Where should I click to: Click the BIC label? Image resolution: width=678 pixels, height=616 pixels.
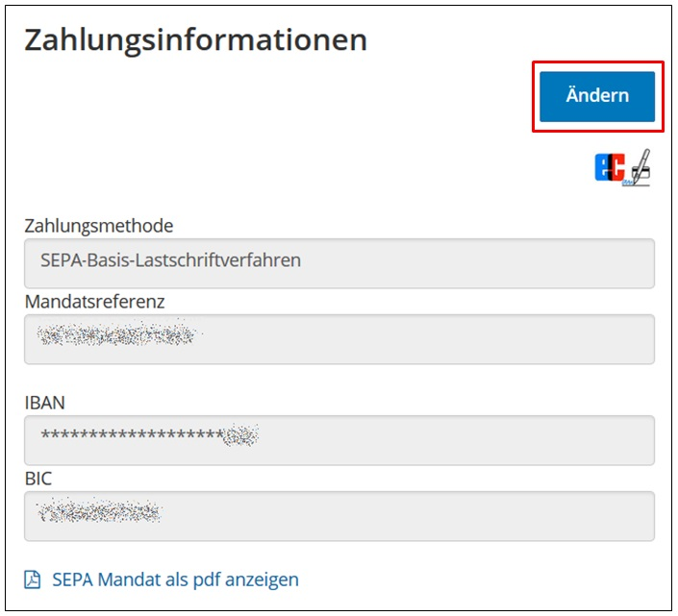(x=38, y=479)
